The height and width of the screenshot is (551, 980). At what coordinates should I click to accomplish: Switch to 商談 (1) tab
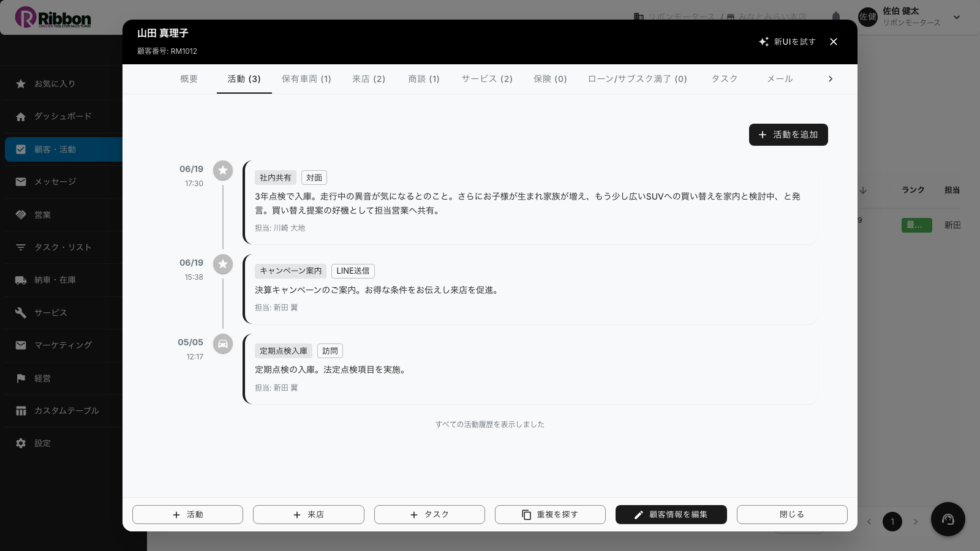pyautogui.click(x=424, y=79)
